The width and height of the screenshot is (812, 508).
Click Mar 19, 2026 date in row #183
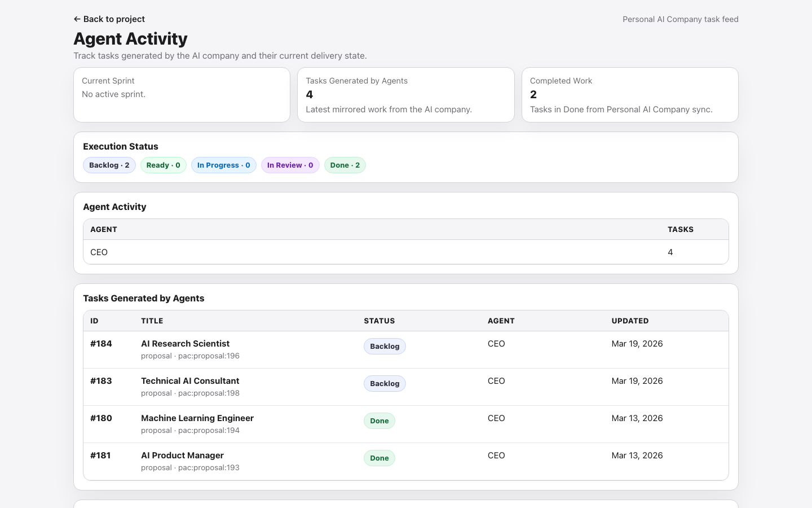[637, 381]
